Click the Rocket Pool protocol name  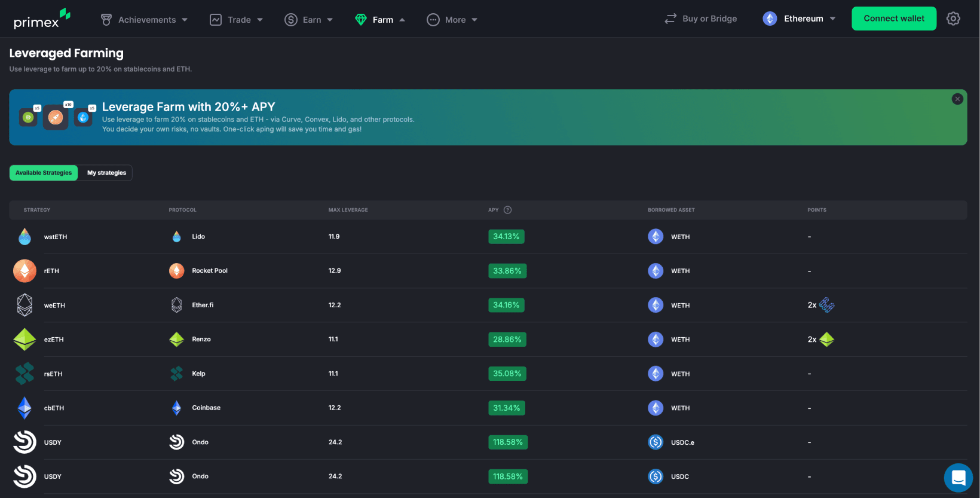pyautogui.click(x=210, y=271)
